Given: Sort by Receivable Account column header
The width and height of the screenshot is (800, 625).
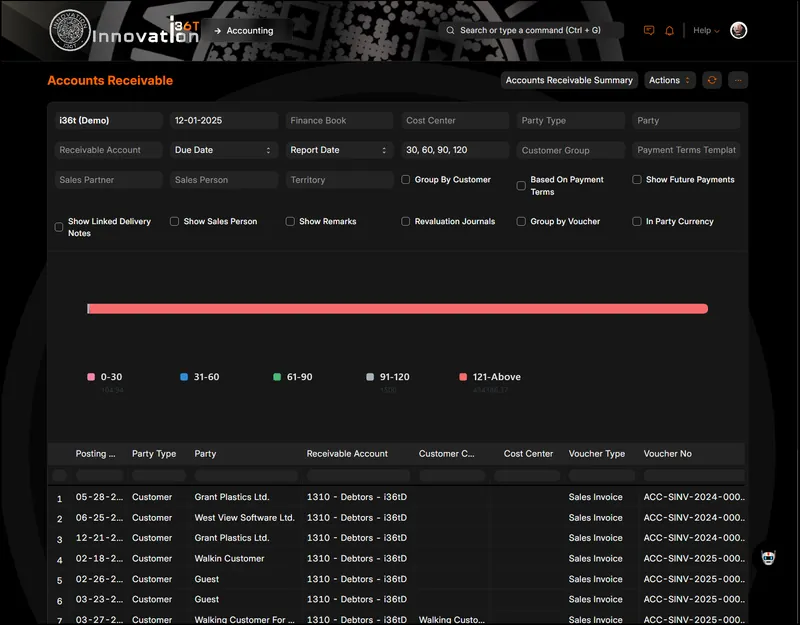Looking at the screenshot, I should click(347, 454).
